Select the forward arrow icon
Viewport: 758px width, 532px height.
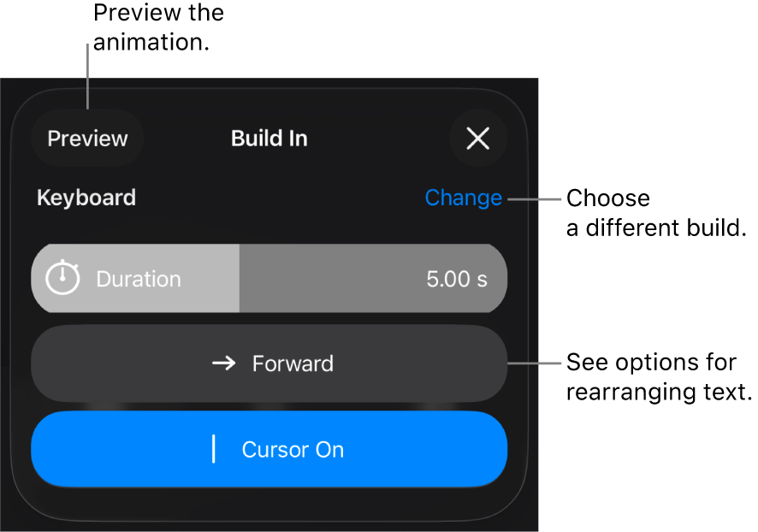[222, 364]
